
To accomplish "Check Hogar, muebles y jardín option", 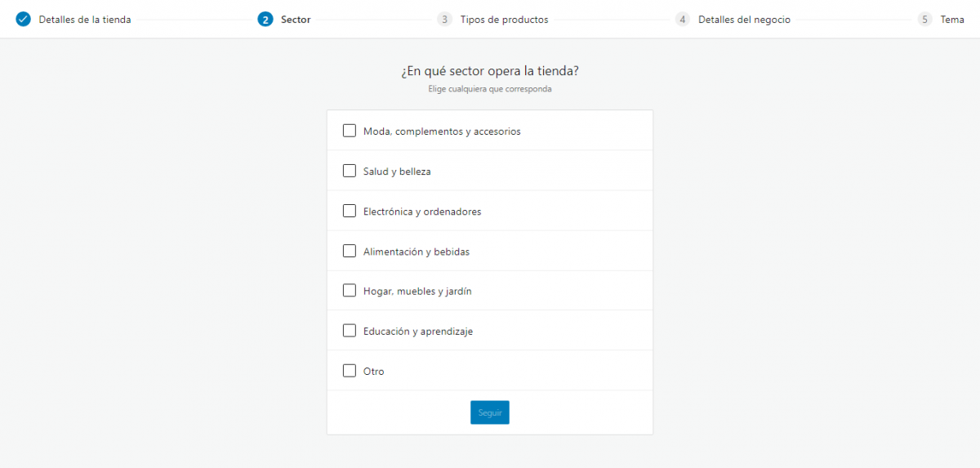I will point(350,290).
